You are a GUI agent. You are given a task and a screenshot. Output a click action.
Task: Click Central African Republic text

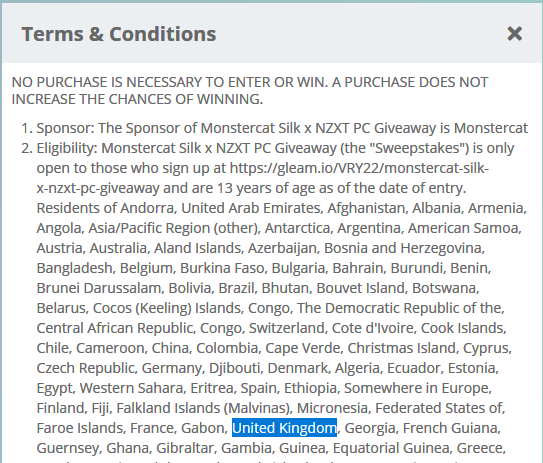point(114,328)
